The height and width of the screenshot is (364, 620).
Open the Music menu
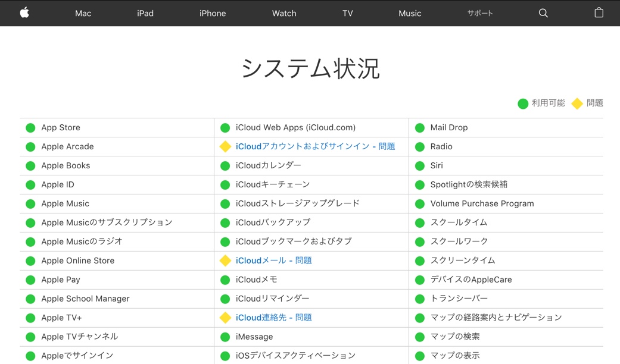point(410,13)
